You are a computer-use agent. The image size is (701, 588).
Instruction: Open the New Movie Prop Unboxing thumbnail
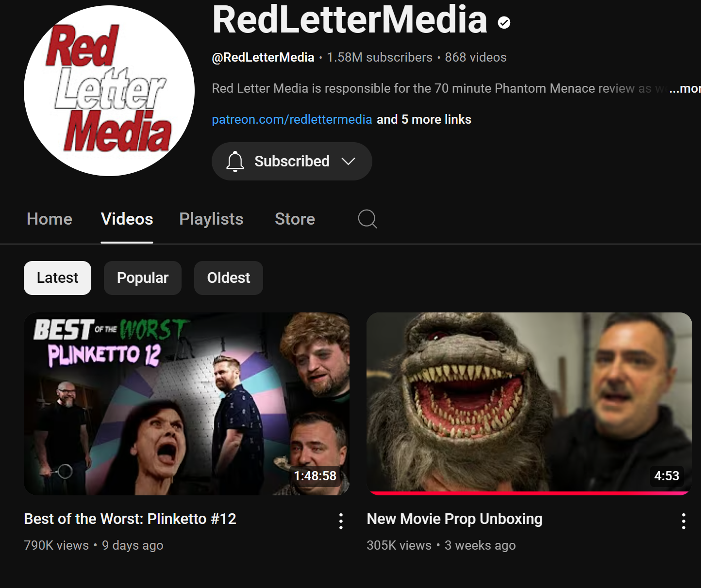pyautogui.click(x=529, y=404)
